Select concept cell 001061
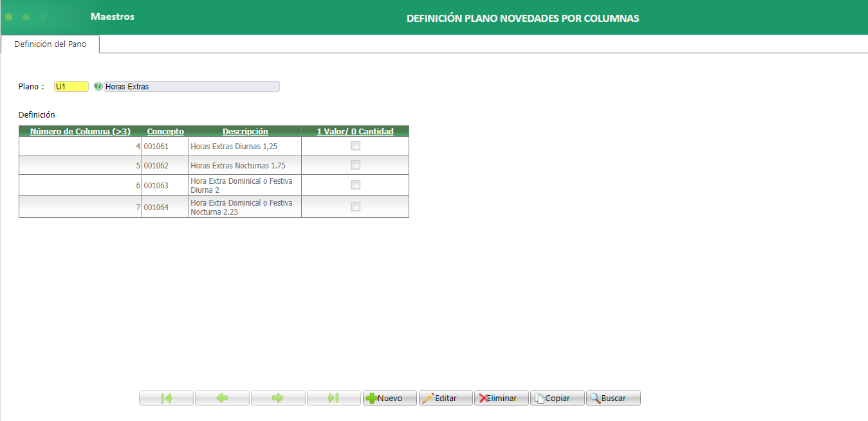Viewport: 868px width, 421px height. pyautogui.click(x=165, y=146)
